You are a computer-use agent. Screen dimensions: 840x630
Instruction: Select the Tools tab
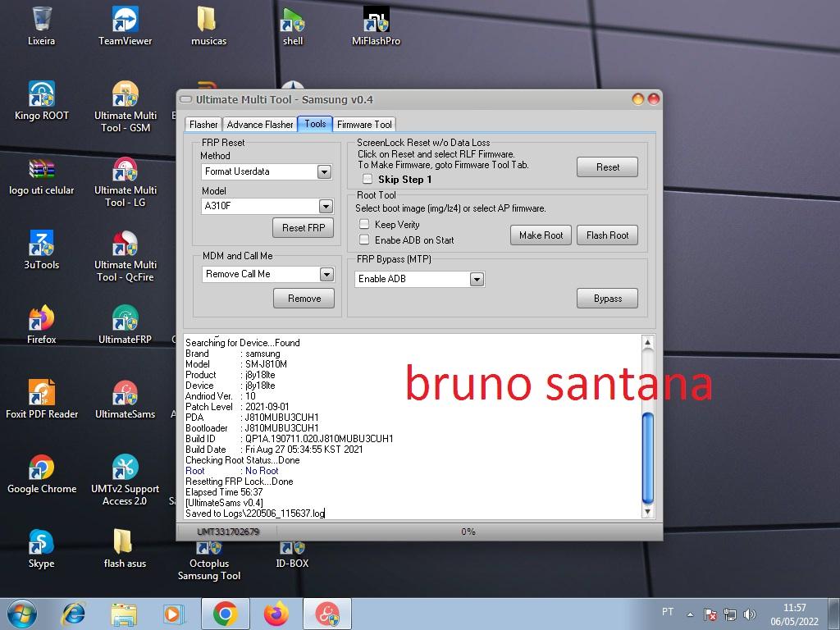(315, 124)
